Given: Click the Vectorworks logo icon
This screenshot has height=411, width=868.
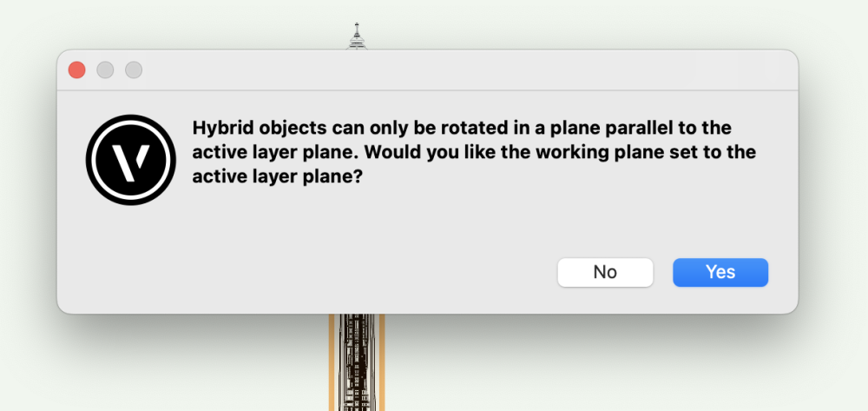Looking at the screenshot, I should click(x=125, y=159).
